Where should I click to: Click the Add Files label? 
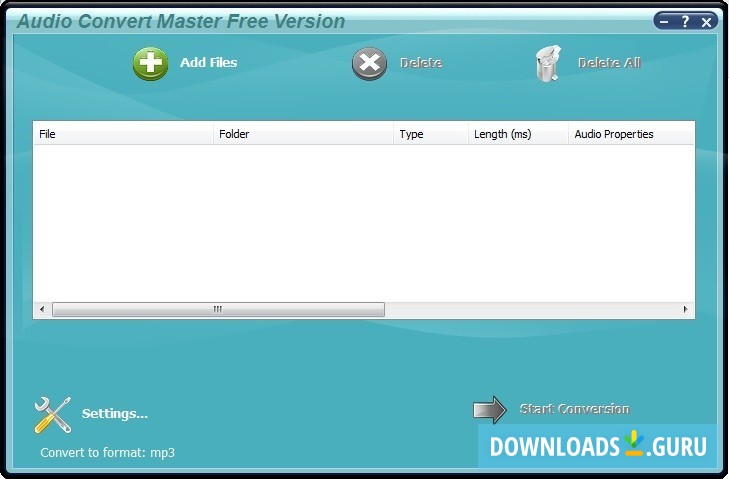point(209,62)
